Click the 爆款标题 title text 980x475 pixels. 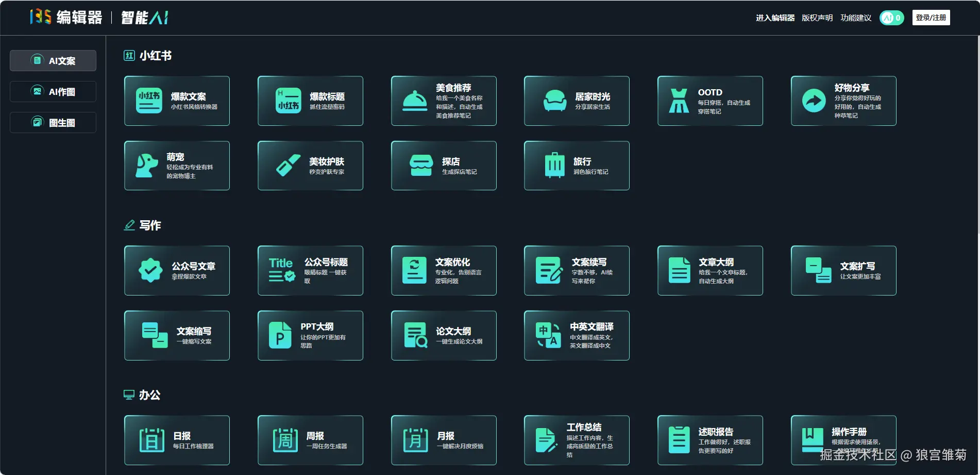click(327, 96)
